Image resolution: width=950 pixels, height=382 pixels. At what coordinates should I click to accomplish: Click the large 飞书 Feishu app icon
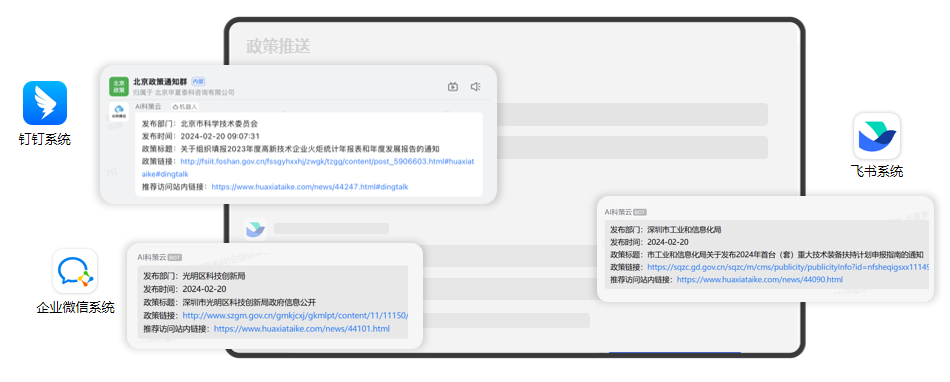(x=877, y=136)
